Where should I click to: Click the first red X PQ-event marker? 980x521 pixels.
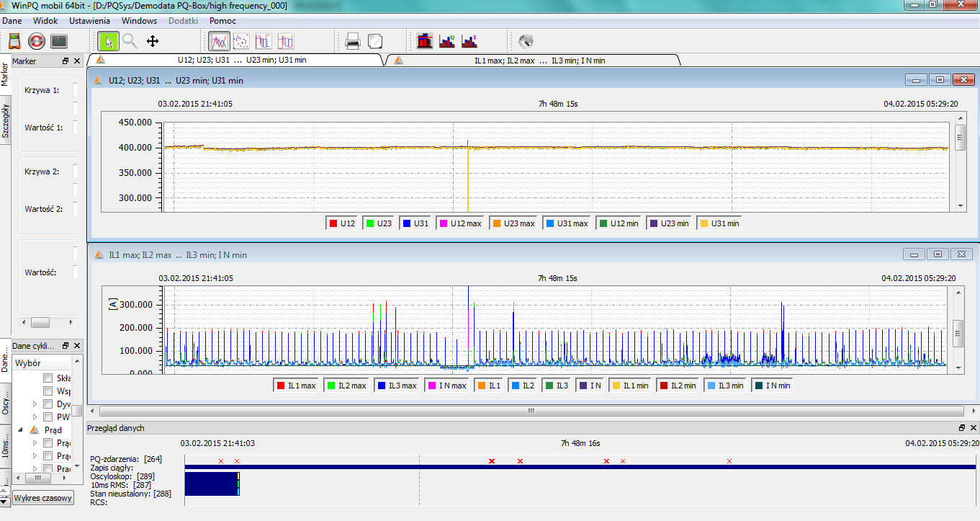coord(221,460)
